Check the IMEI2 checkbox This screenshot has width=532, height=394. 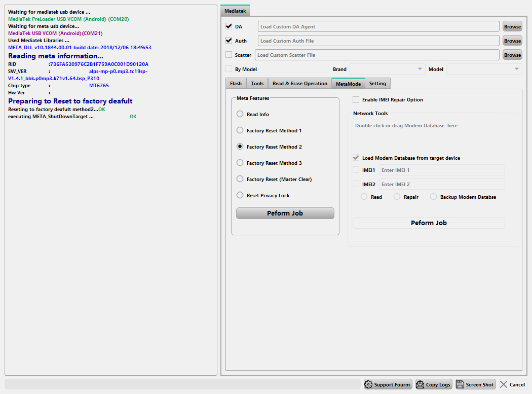[356, 184]
